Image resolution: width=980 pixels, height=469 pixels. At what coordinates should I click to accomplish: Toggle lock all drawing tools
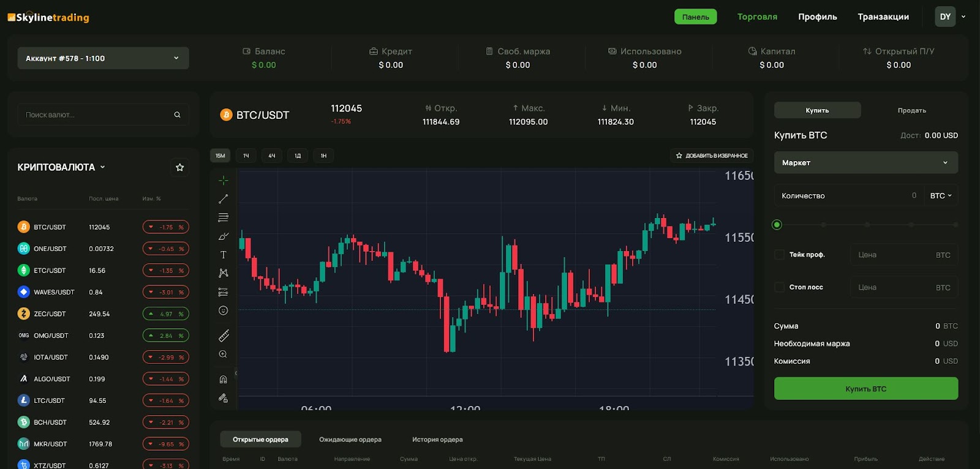(223, 398)
